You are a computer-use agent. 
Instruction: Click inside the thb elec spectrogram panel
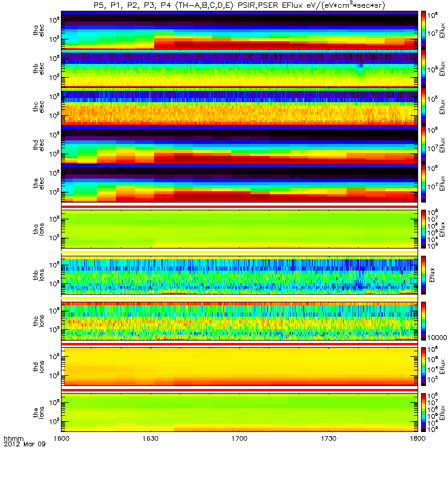240,69
